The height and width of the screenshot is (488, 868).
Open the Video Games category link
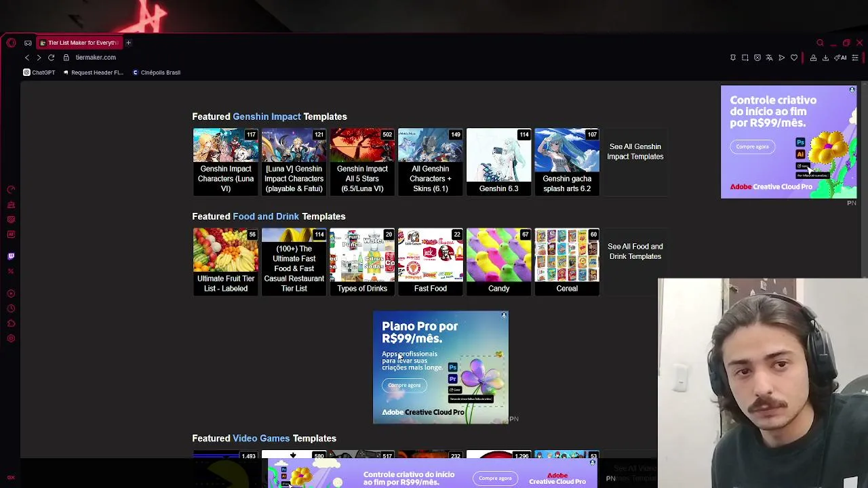(x=261, y=439)
